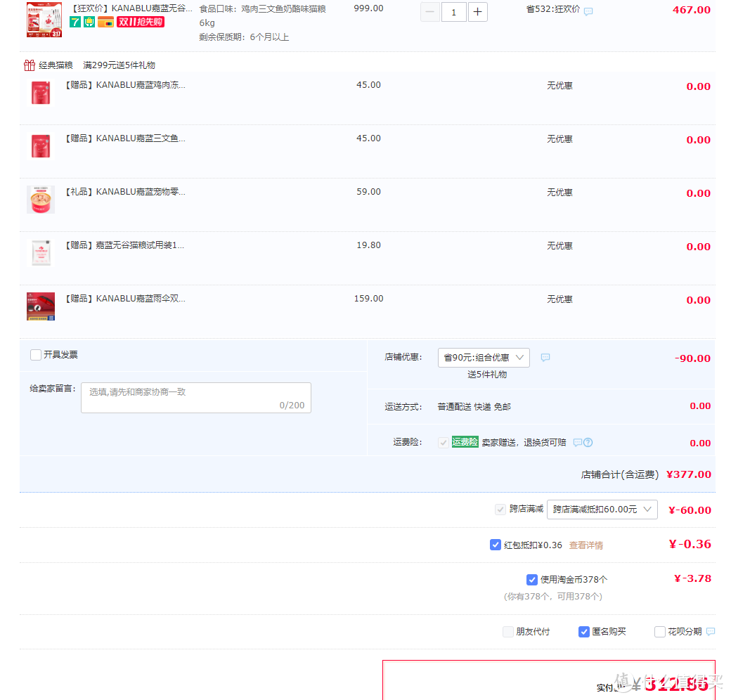Screen dimensions: 731x700
Task: Click the info bubble beside 省532:狂欢价
Action: point(588,11)
